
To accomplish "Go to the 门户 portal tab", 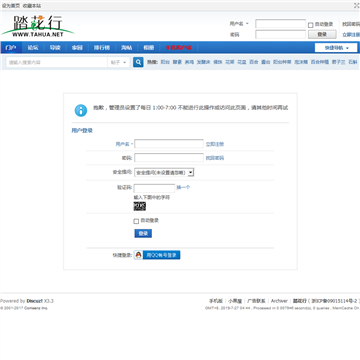I will pos(11,48).
